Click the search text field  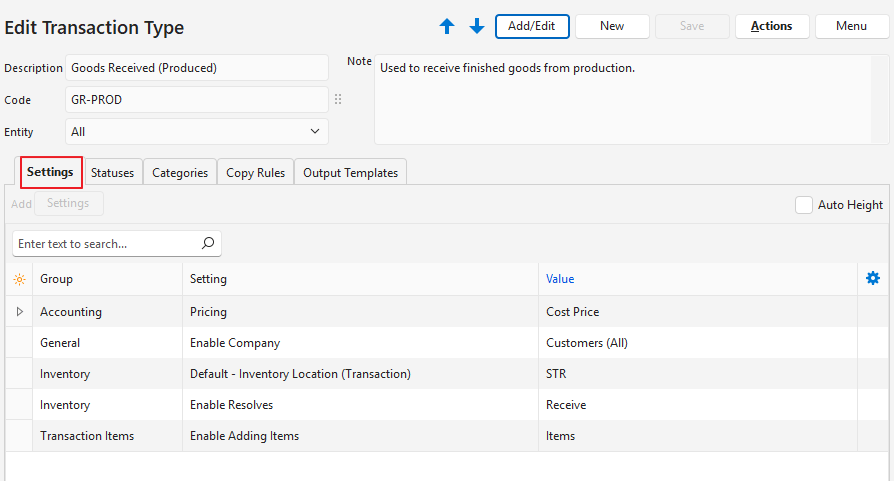tap(105, 244)
